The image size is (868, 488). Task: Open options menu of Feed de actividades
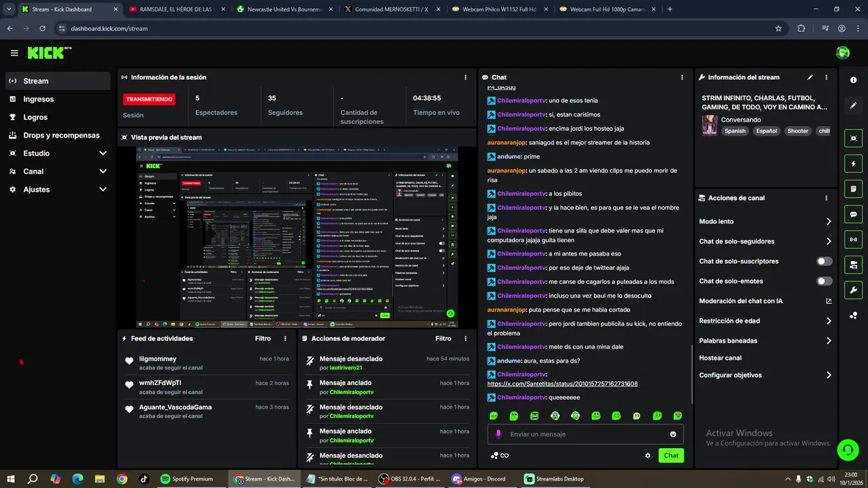tap(285, 338)
